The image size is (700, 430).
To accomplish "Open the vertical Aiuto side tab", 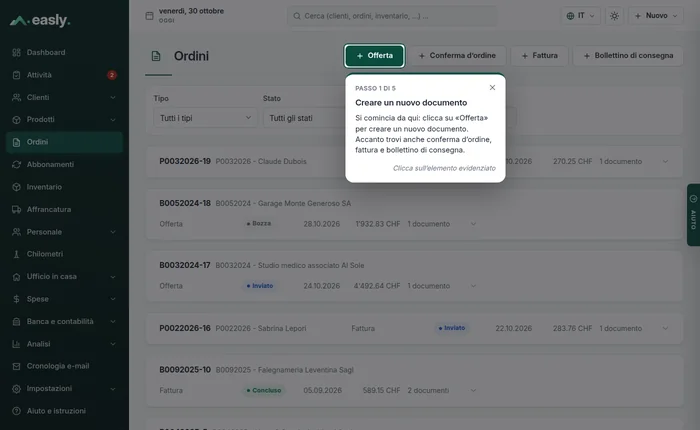I will 693,215.
